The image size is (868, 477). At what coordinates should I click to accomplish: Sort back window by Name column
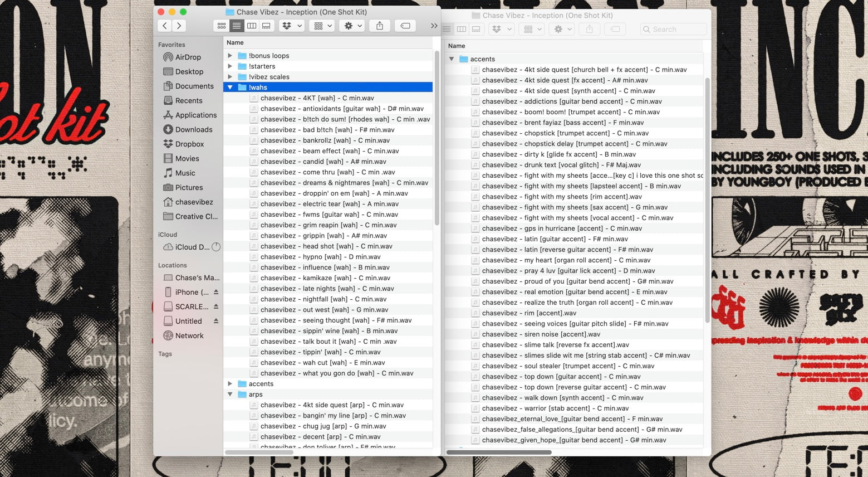[x=574, y=46]
